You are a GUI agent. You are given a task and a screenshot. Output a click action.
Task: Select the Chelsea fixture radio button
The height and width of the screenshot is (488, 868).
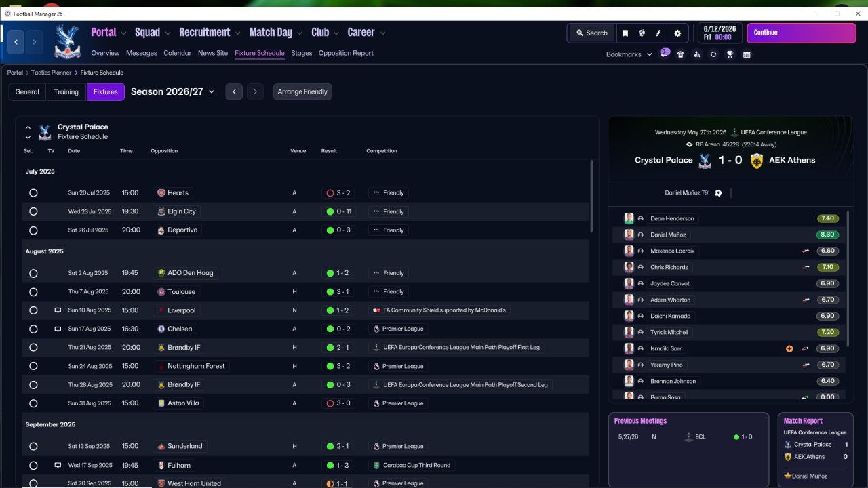pyautogui.click(x=33, y=329)
